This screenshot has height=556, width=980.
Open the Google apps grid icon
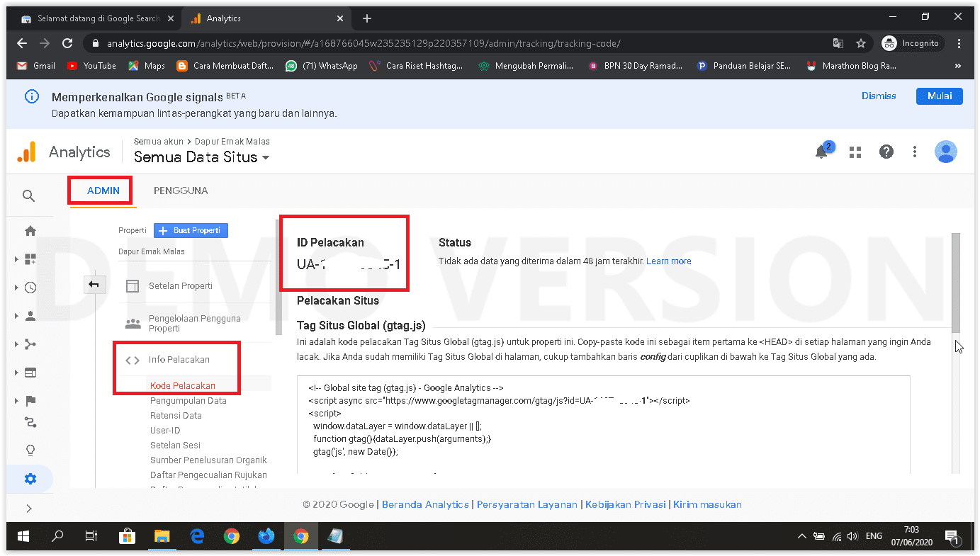(x=855, y=152)
